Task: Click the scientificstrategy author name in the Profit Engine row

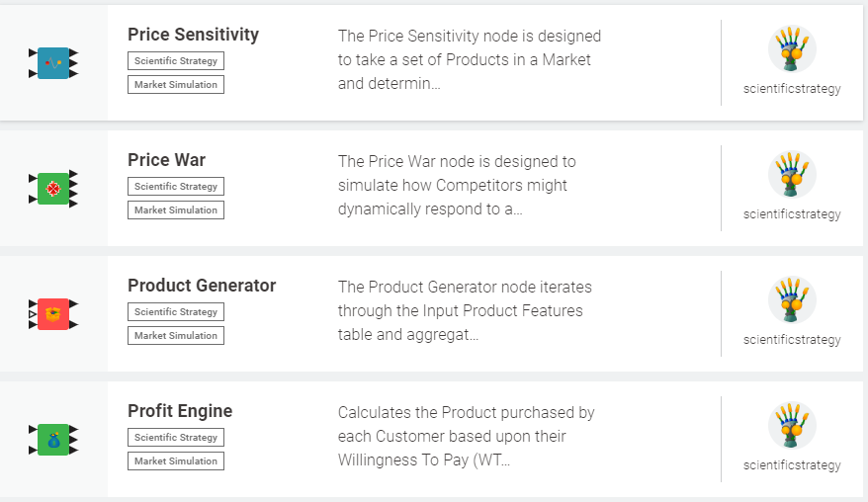Action: point(792,465)
